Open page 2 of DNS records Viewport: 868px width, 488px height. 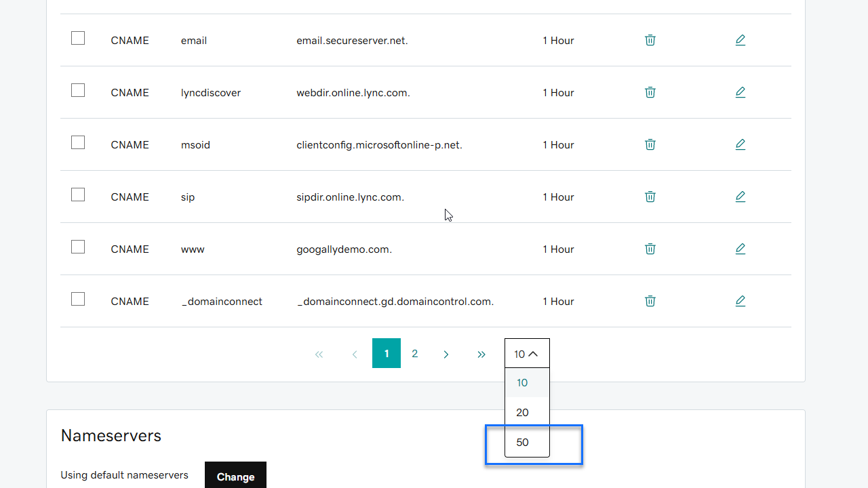pos(415,354)
